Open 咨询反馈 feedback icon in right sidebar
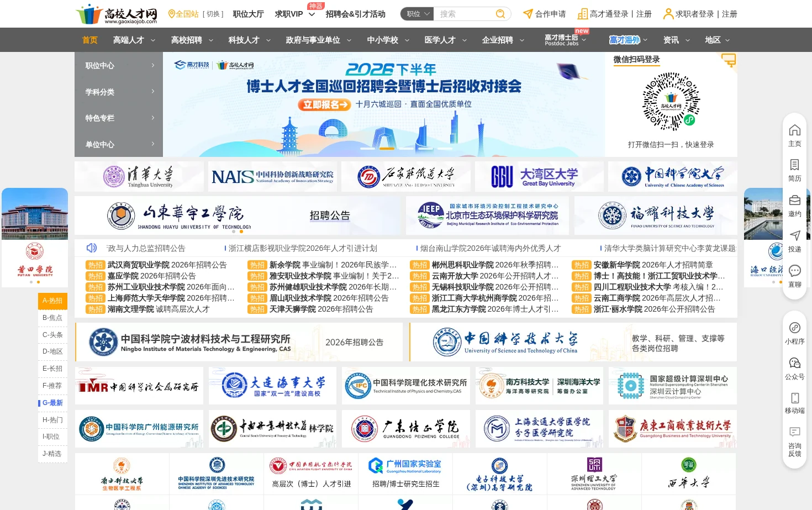Screen dimensions: 812x510 tap(795, 432)
